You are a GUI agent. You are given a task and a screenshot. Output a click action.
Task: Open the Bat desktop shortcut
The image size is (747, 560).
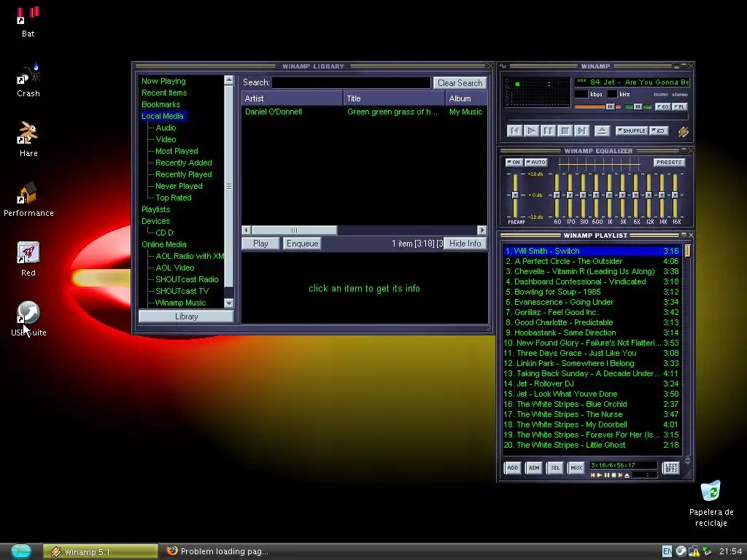pos(28,22)
